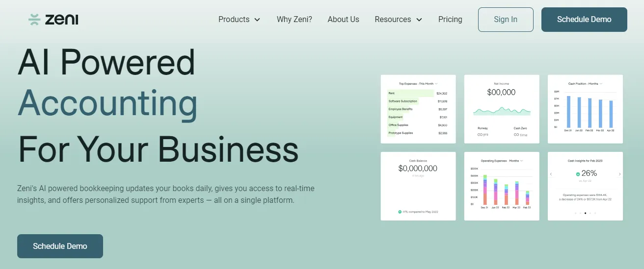The image size is (644, 269).
Task: Go to About Us page
Action: 344,20
